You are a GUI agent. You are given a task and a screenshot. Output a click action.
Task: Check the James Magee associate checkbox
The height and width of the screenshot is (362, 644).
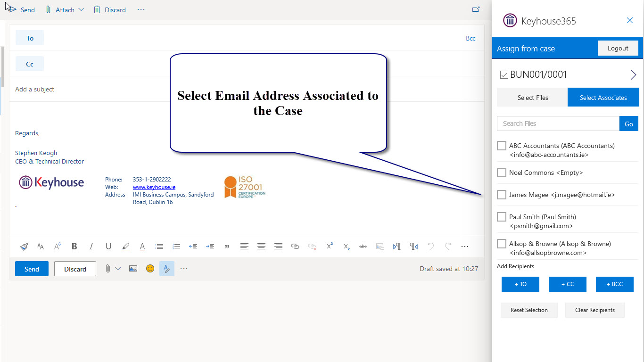click(x=502, y=195)
